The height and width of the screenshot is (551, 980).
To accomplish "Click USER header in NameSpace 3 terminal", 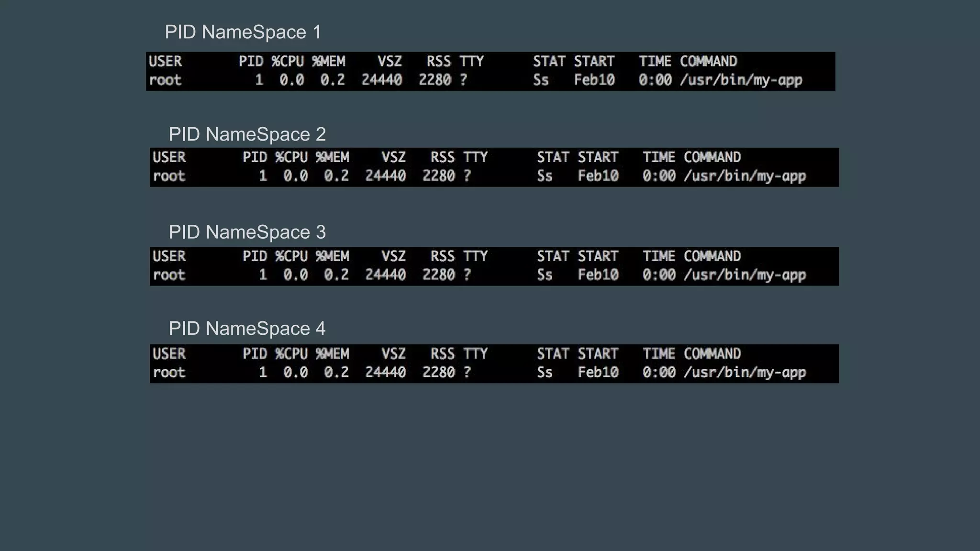I will coord(169,256).
